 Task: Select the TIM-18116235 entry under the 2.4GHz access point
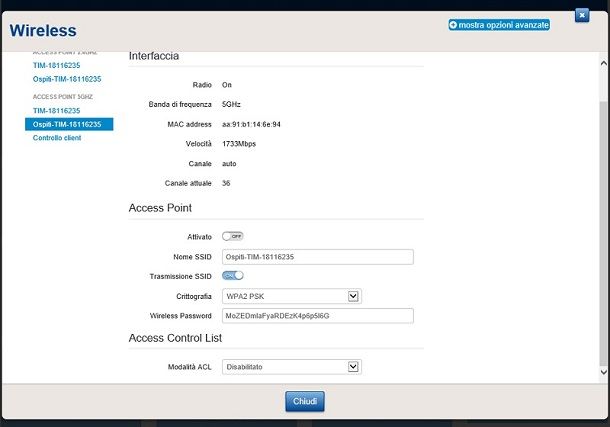pyautogui.click(x=56, y=65)
